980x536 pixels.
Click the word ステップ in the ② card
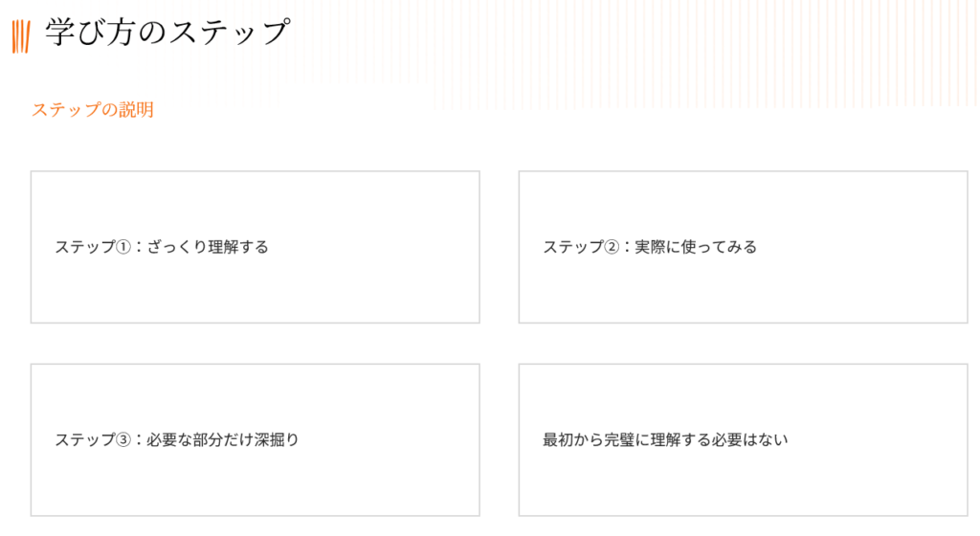click(572, 247)
